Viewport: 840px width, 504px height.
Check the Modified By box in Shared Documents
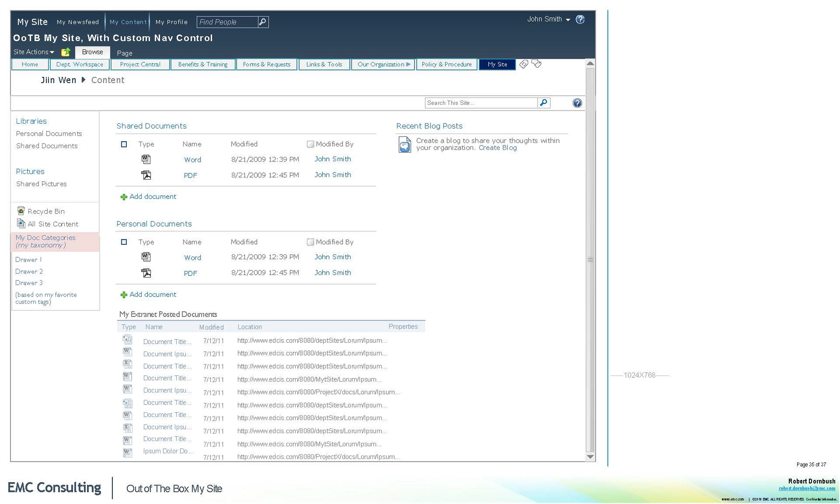[310, 144]
